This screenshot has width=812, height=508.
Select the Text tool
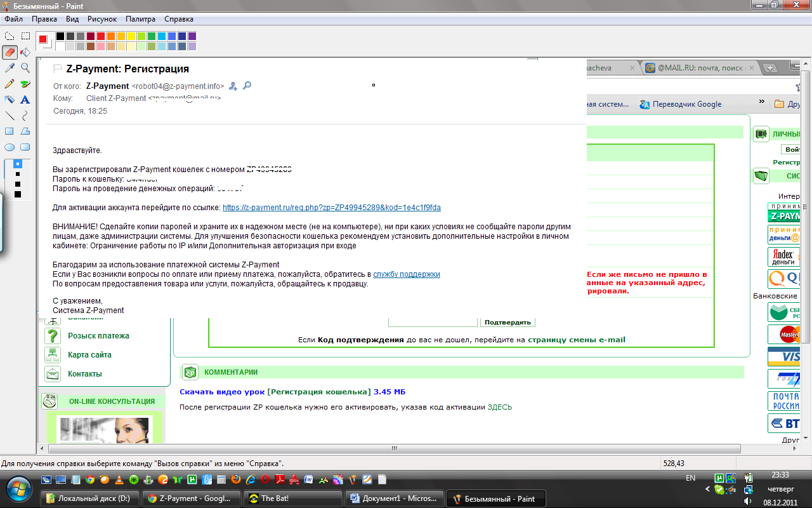pos(25,99)
